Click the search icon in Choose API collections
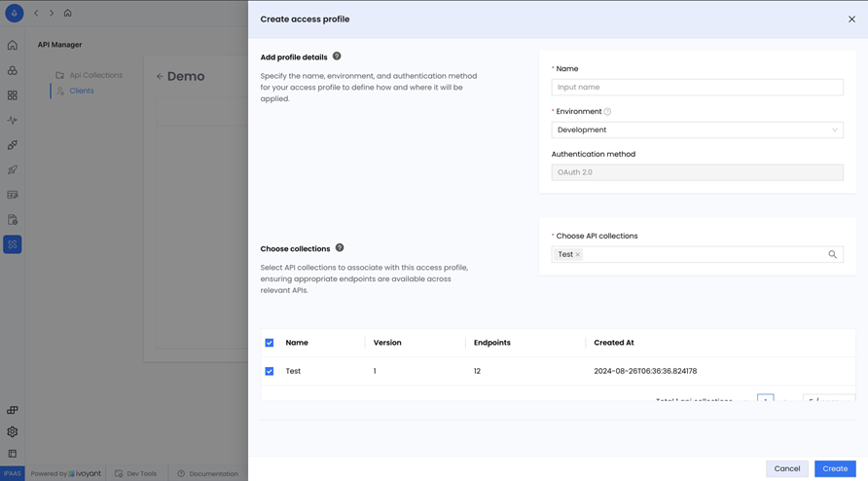 point(832,254)
